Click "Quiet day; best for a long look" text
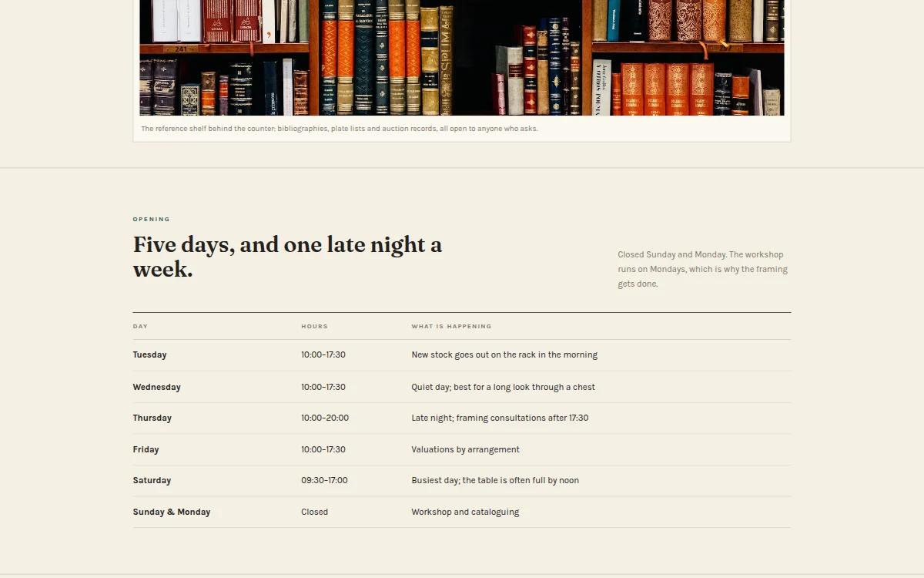This screenshot has height=578, width=924. (503, 388)
